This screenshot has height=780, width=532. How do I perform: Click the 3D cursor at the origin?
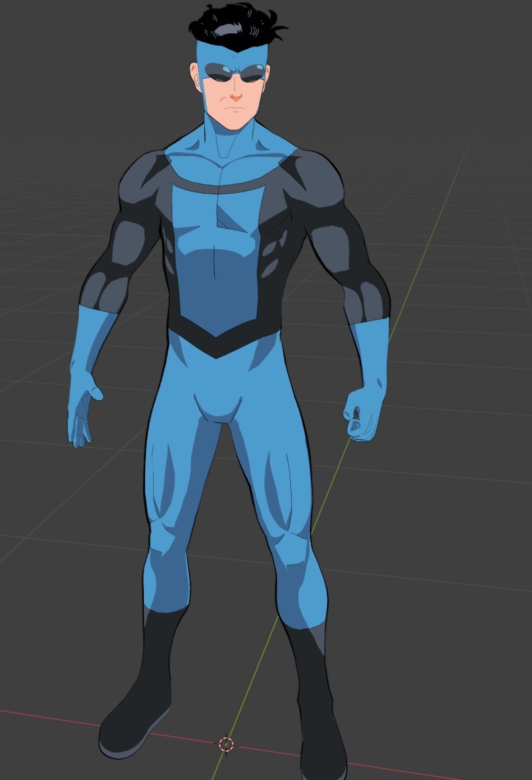pyautogui.click(x=226, y=744)
